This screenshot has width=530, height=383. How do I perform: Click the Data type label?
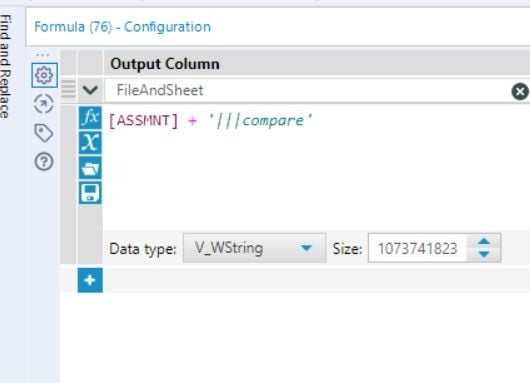[x=143, y=249]
